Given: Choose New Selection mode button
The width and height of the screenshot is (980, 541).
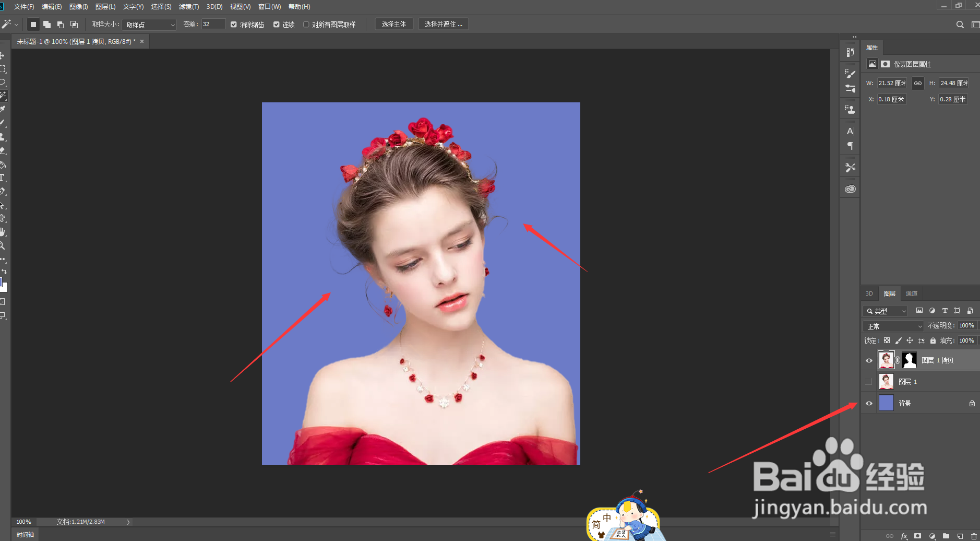Looking at the screenshot, I should point(33,25).
